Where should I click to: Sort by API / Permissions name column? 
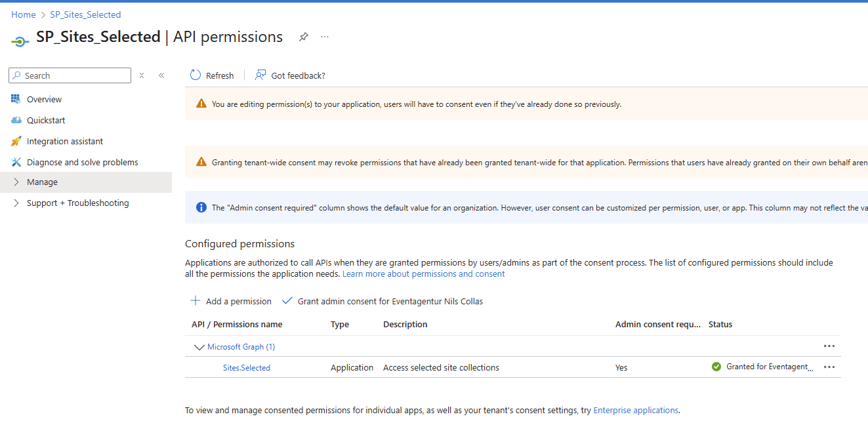[x=237, y=324]
